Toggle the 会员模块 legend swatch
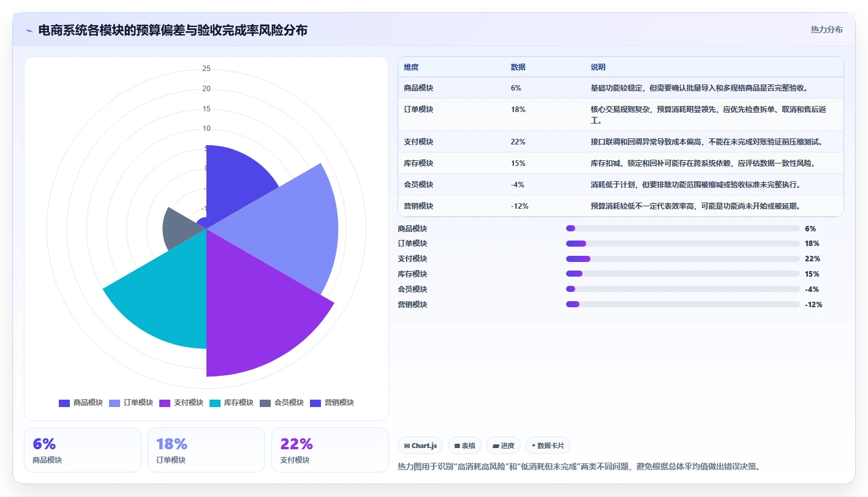 click(265, 403)
